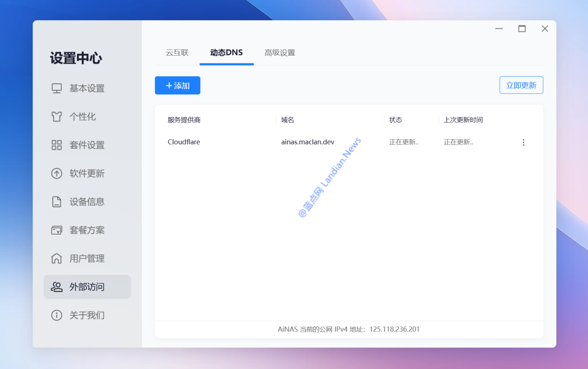Open the 软件更新 label
The width and height of the screenshot is (588, 369).
pyautogui.click(x=87, y=173)
